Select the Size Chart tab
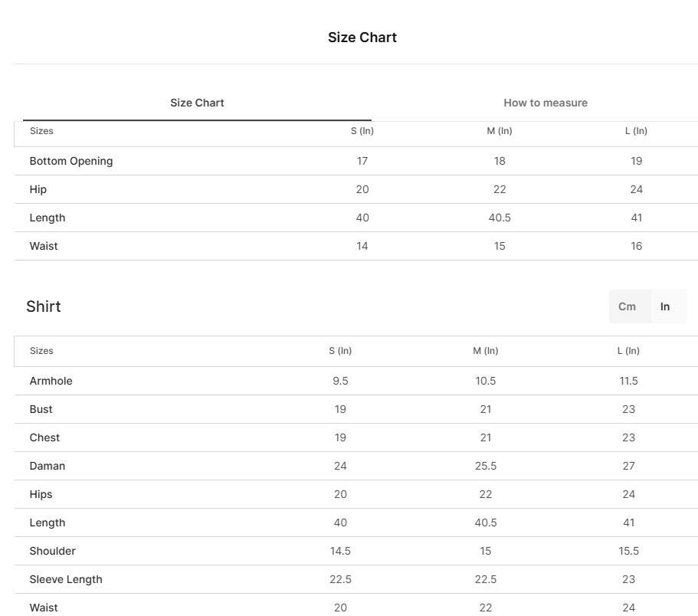 pos(197,103)
